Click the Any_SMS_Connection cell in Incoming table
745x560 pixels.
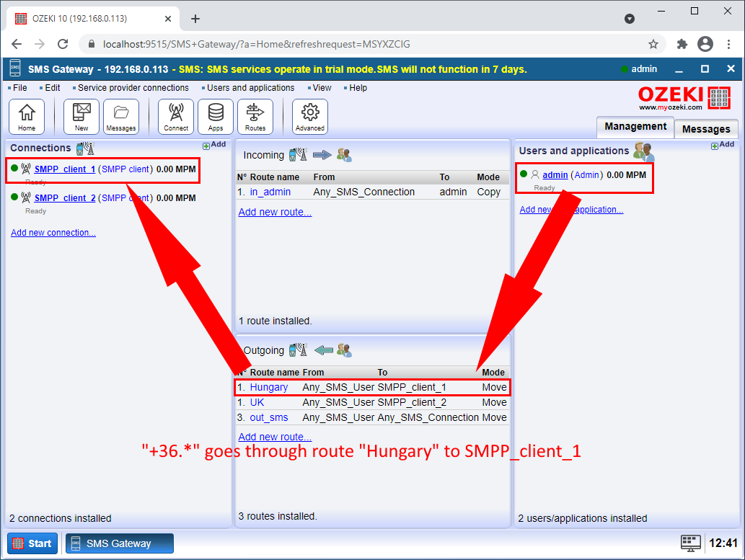click(364, 192)
